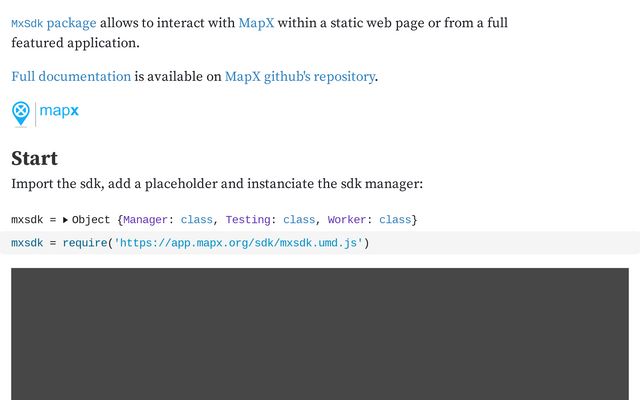Click the sdk URL string in the code
Screen dimensions: 640x400
[238, 243]
